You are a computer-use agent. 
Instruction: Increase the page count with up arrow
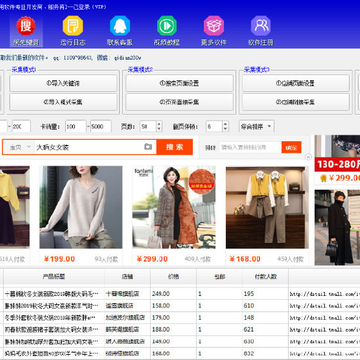point(159,124)
